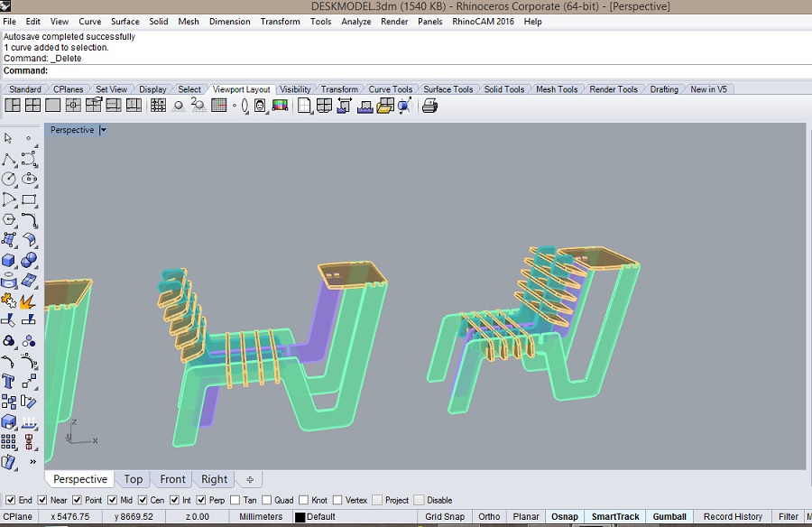Click the colorful display test pattern icon
The height and width of the screenshot is (527, 812).
pyautogui.click(x=280, y=106)
